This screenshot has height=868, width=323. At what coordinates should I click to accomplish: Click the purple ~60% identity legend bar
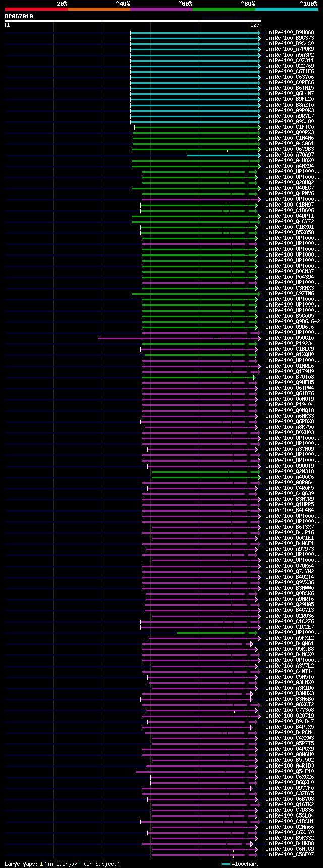[x=161, y=9]
